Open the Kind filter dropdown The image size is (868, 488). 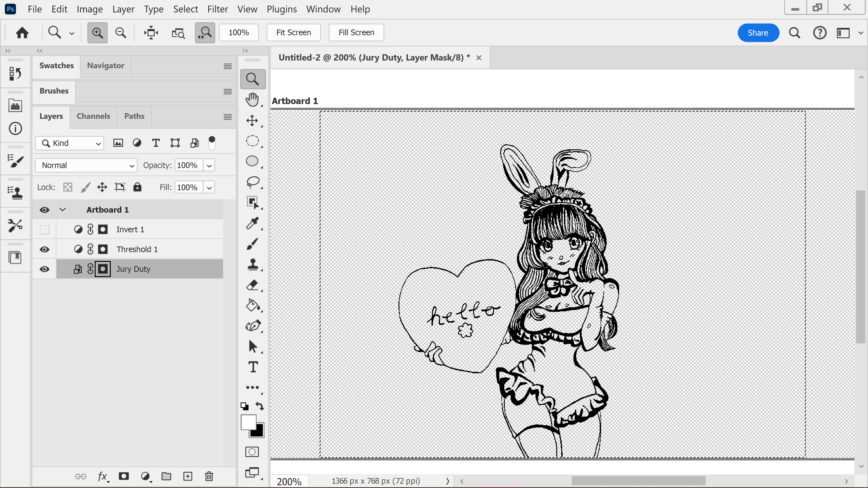(70, 143)
